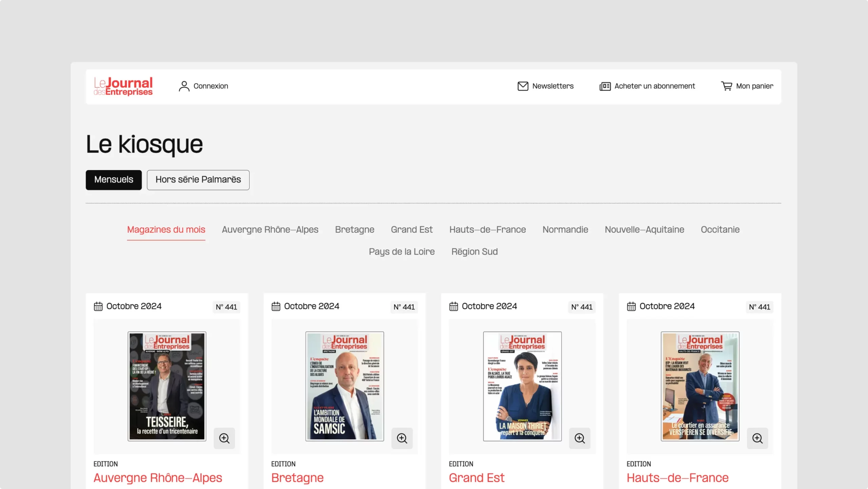Open the Hauts-de-France edition title

(x=677, y=478)
